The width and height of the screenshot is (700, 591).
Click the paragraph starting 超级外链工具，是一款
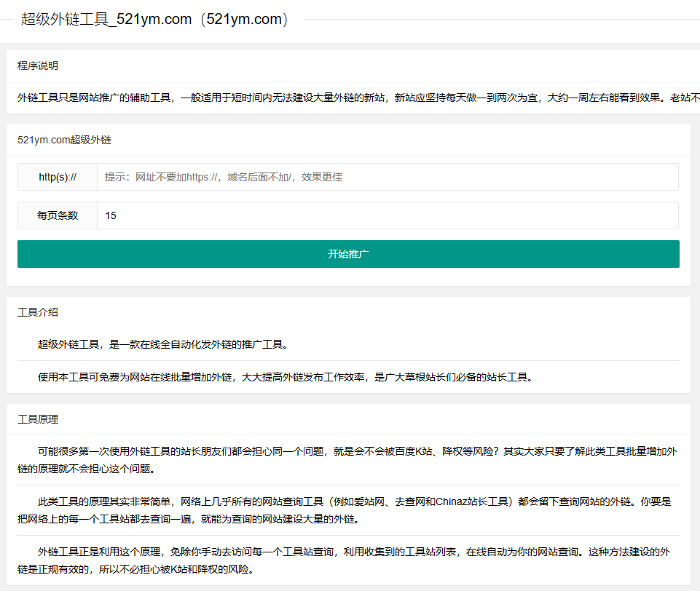tap(162, 344)
